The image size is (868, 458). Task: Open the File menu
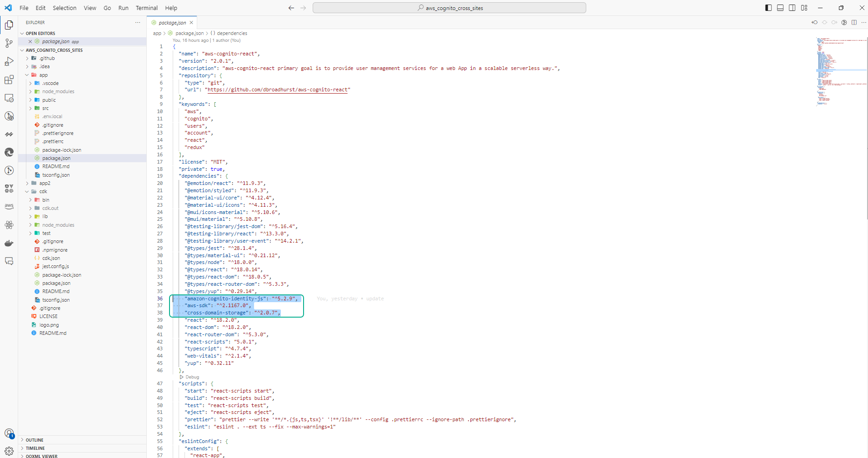point(24,8)
